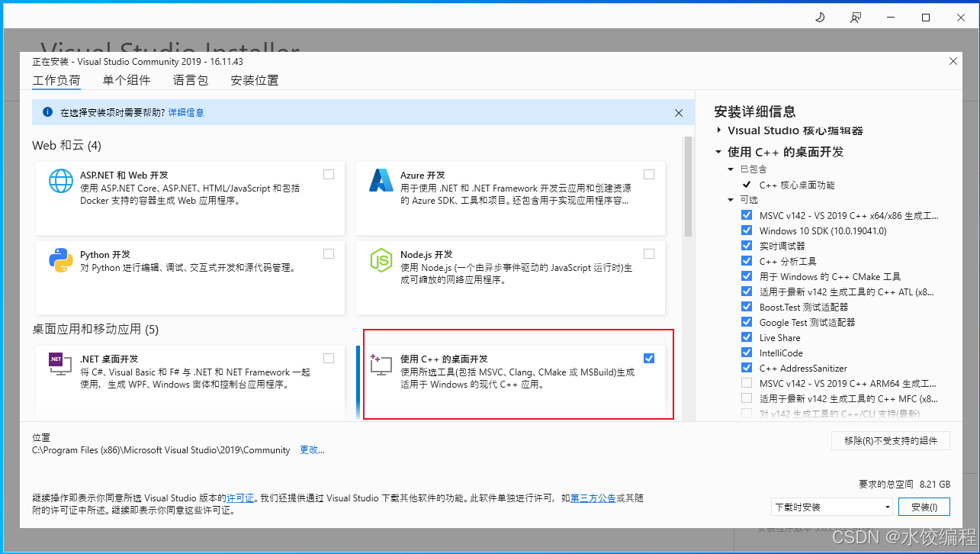Click the .NET desktop development icon
This screenshot has height=554, width=980.
tap(61, 364)
